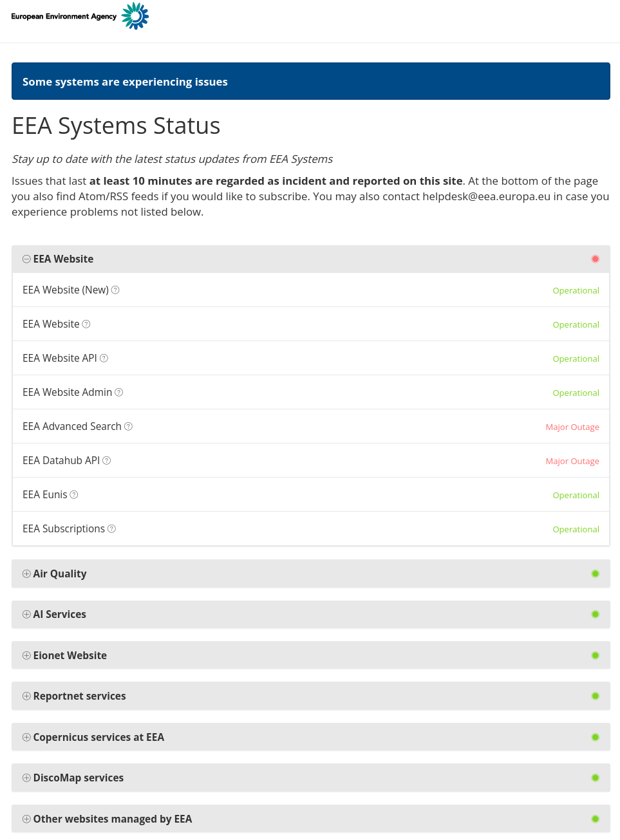This screenshot has width=620, height=840.
Task: Click help icon next to EEA Website Admin
Action: coord(119,393)
